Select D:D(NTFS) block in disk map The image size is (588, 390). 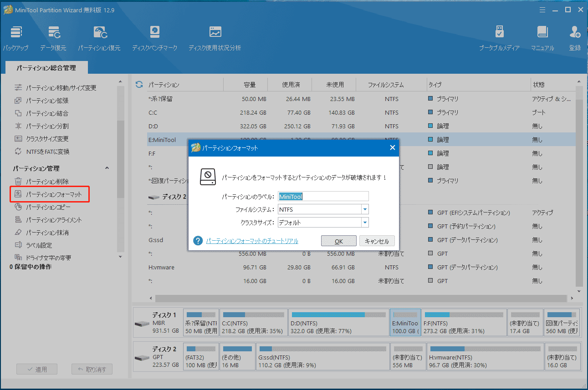(x=338, y=323)
